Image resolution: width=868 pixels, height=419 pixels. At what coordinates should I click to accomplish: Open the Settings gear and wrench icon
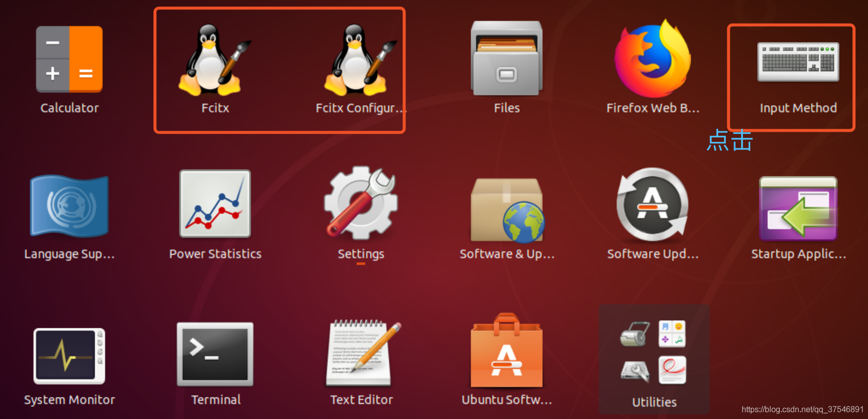pos(361,203)
